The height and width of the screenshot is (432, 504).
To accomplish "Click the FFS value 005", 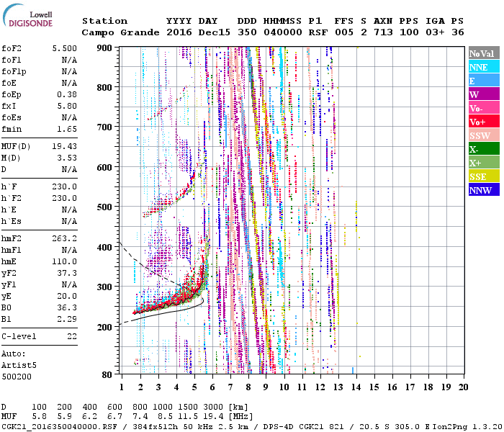I will [x=344, y=32].
